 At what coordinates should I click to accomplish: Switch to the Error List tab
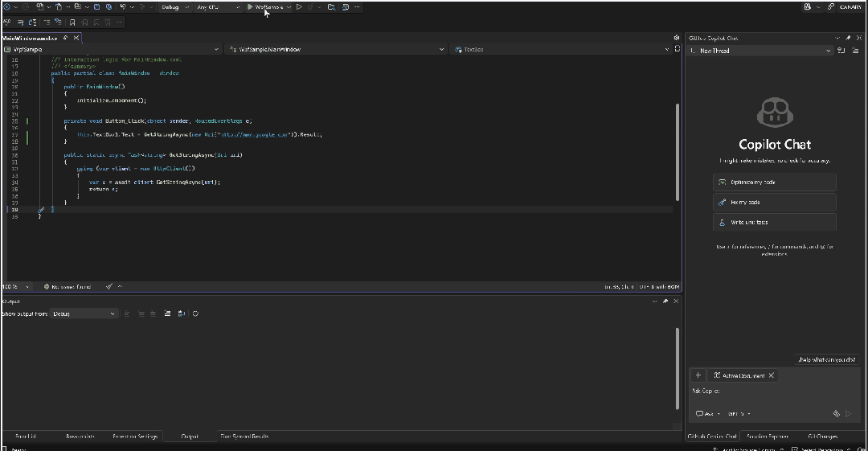[26, 437]
